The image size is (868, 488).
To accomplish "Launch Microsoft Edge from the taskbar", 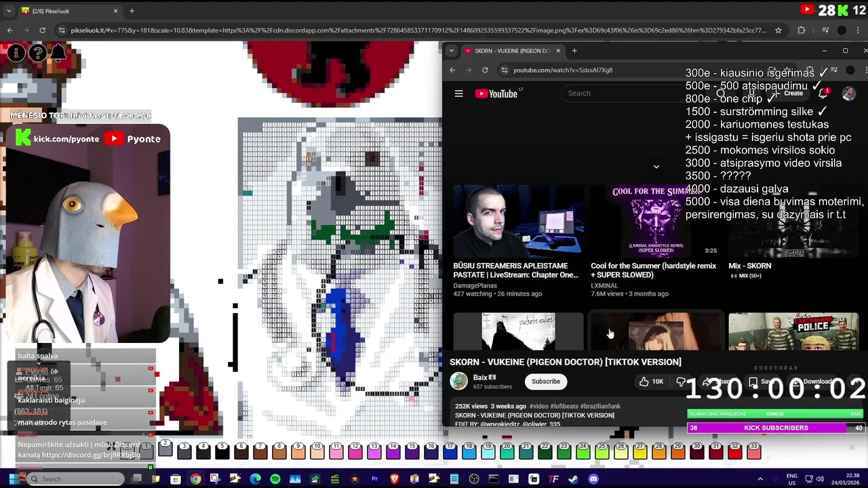I will click(255, 479).
